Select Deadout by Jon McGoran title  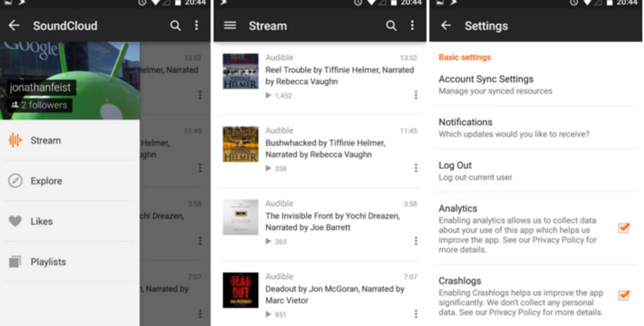tap(335, 295)
